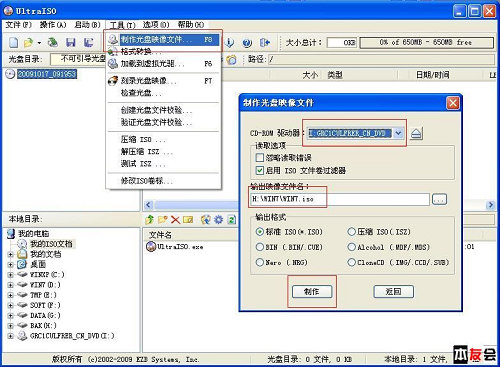Open the 文件(F) menu
Image resolution: width=500 pixels, height=367 pixels.
click(19, 25)
